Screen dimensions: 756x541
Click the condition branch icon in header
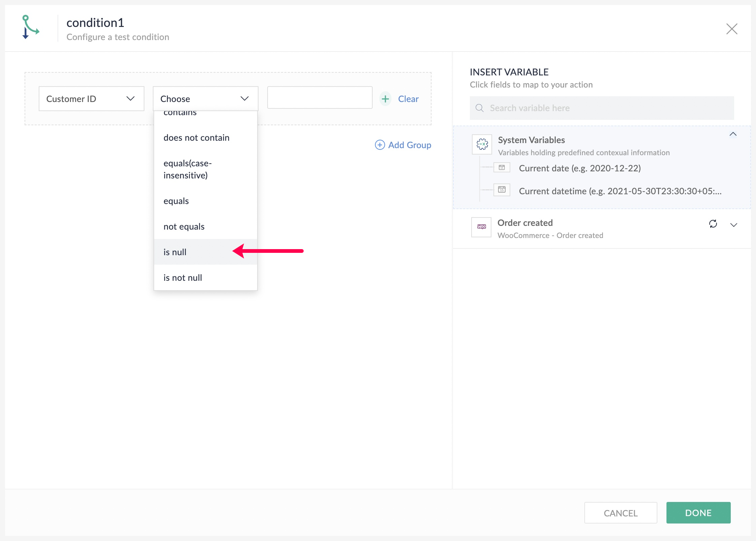coord(30,27)
